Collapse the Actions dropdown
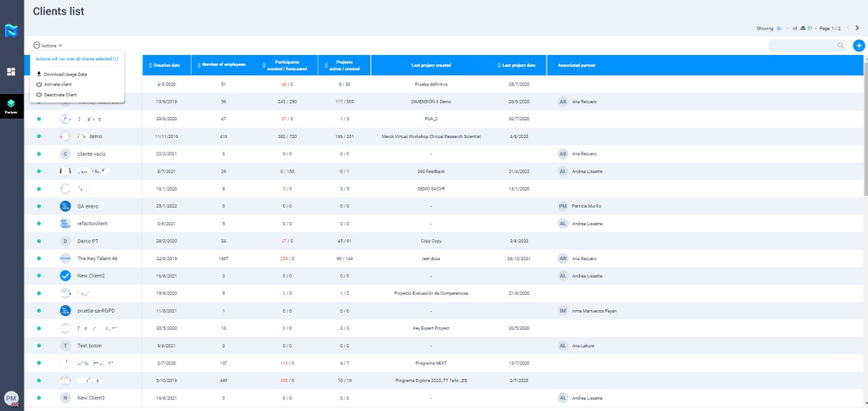868x411 pixels. [x=48, y=45]
